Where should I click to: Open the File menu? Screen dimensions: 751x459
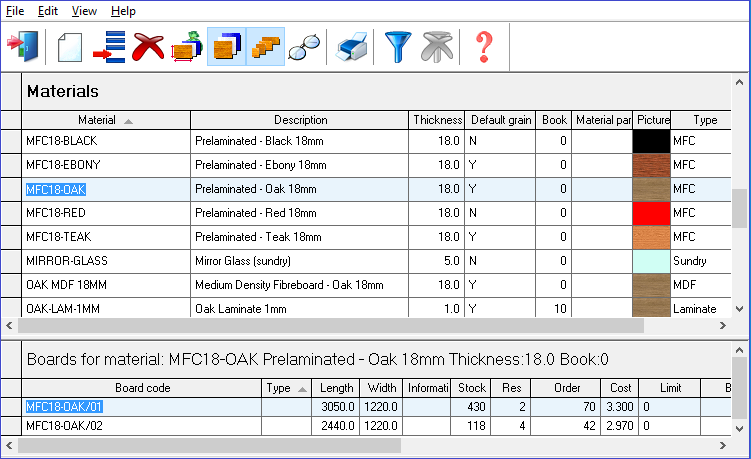15,11
